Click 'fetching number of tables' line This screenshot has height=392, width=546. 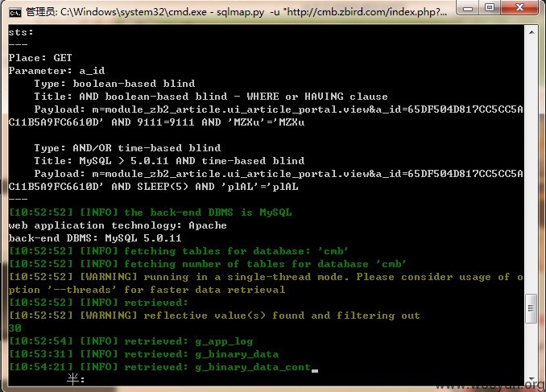(x=208, y=264)
